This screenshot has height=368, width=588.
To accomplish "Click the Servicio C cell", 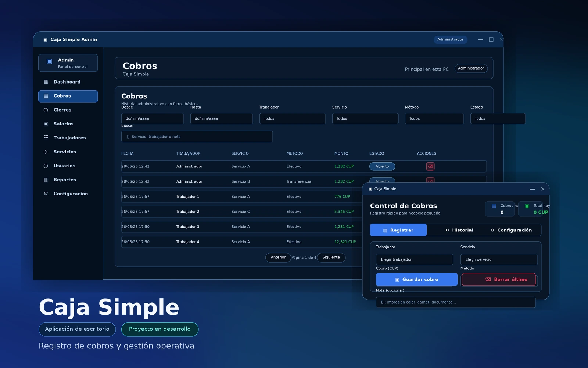I will (x=241, y=212).
